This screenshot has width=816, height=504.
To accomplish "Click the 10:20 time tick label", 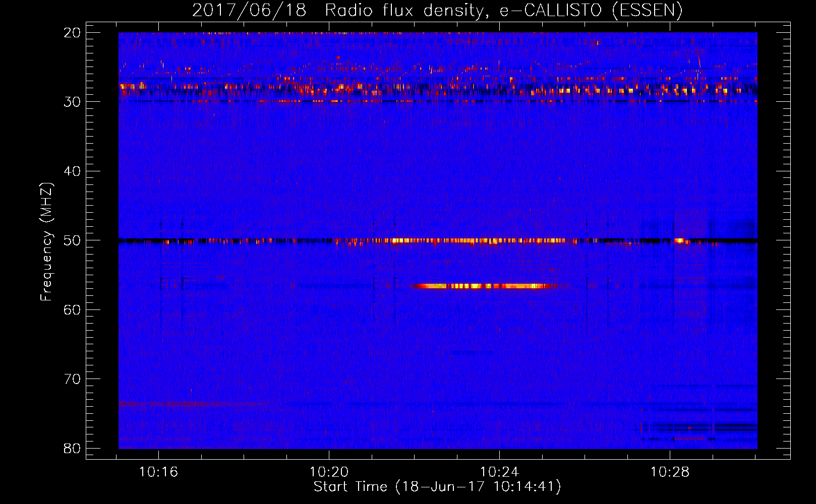I will (329, 472).
